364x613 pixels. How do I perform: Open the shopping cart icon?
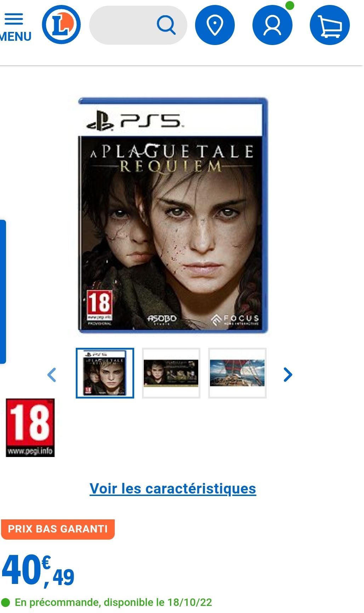(x=330, y=25)
